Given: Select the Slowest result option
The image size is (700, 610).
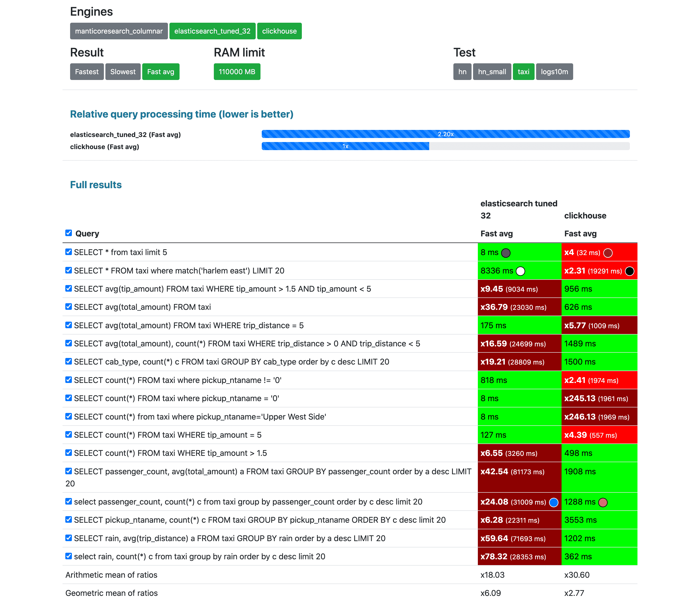Looking at the screenshot, I should point(123,72).
